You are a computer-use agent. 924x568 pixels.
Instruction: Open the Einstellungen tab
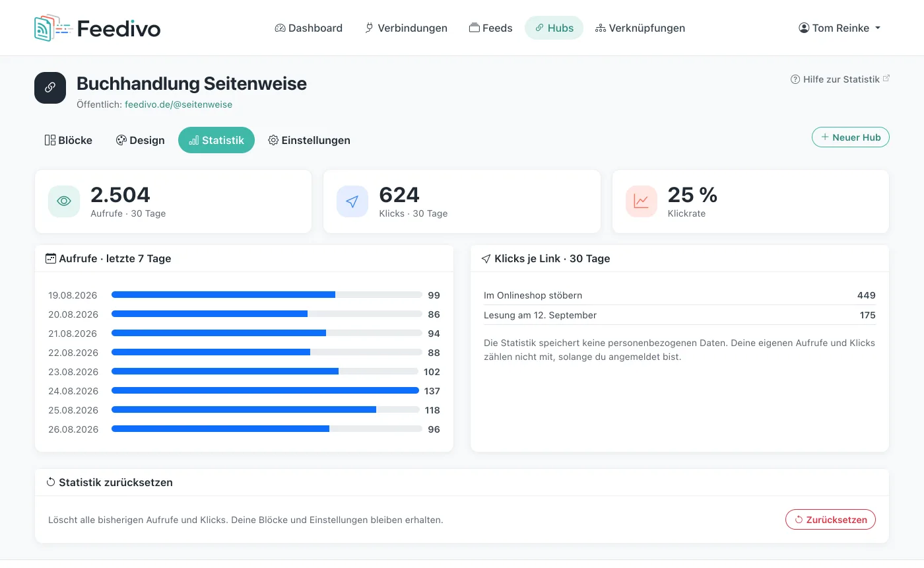tap(309, 140)
